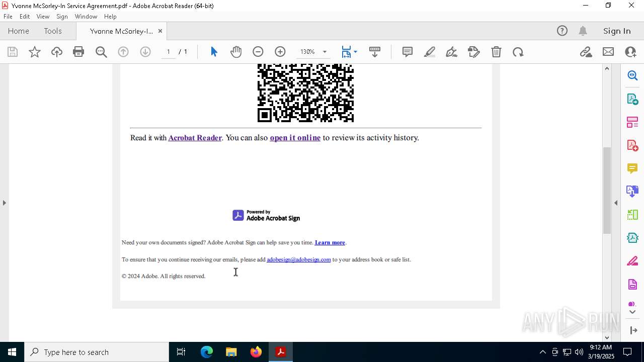
Task: Click the stamp/edit tool icon in toolbar
Action: 474,52
